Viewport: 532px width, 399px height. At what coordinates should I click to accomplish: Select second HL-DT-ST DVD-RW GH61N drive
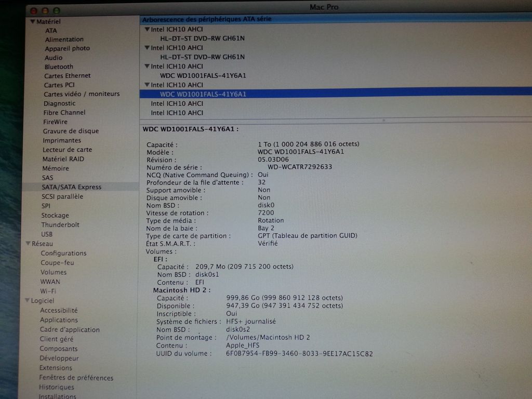pos(202,57)
